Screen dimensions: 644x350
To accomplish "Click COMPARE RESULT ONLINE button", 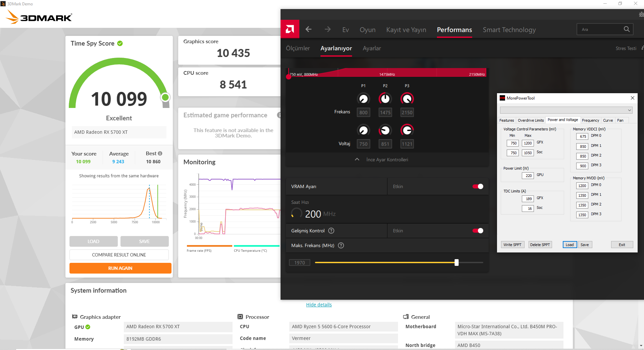I will pos(119,255).
